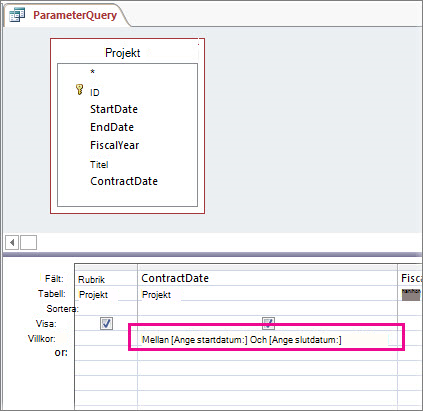
Task: Click the Projekt table title bar
Action: [x=123, y=53]
